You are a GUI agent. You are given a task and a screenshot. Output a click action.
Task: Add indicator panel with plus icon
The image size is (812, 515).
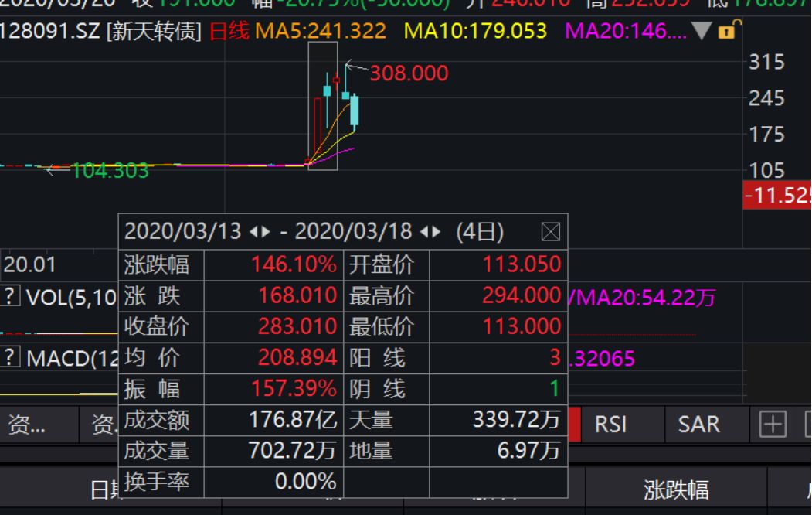(x=772, y=424)
